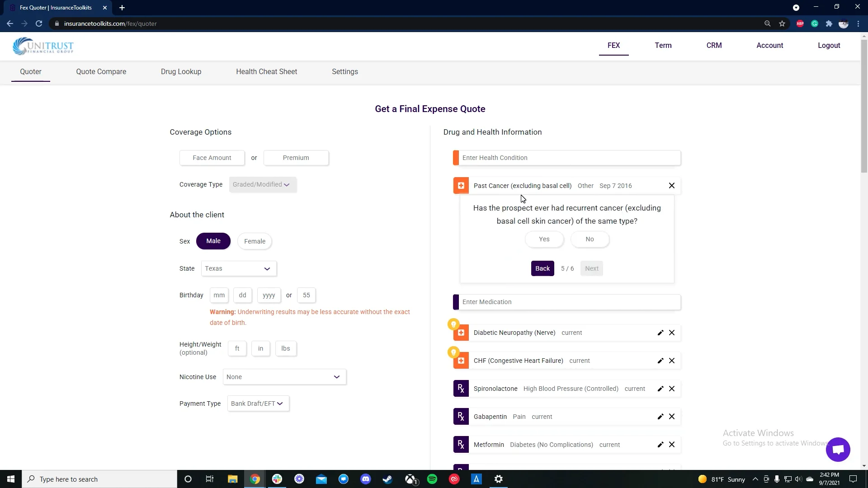This screenshot has width=868, height=488.
Task: Edit the CHF Congestive Heart Failure entry
Action: (x=660, y=360)
